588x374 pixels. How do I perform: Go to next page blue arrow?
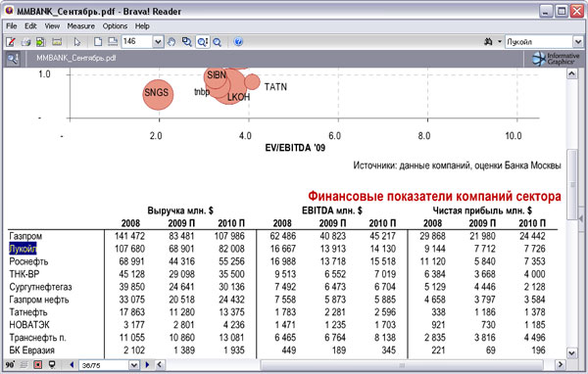coord(147,364)
